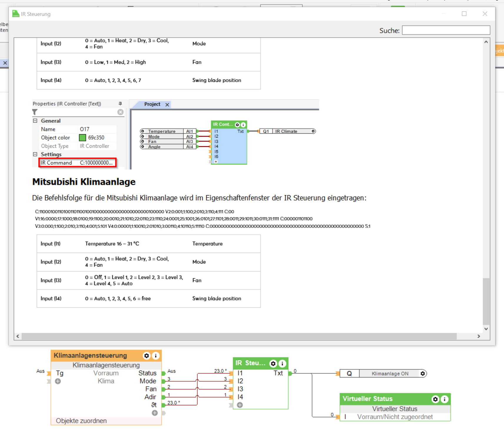Image resolution: width=504 pixels, height=446 pixels.
Task: Click the Klimaanlage ON output label
Action: (x=390, y=374)
